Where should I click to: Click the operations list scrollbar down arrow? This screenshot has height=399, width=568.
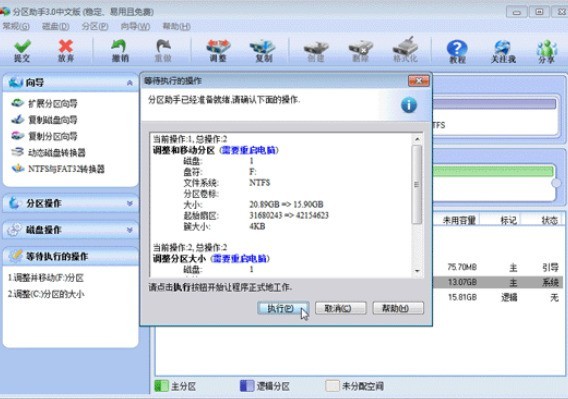click(x=417, y=271)
